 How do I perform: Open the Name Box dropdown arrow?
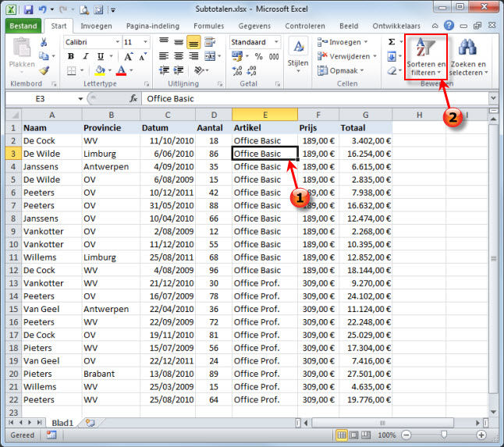(x=80, y=98)
